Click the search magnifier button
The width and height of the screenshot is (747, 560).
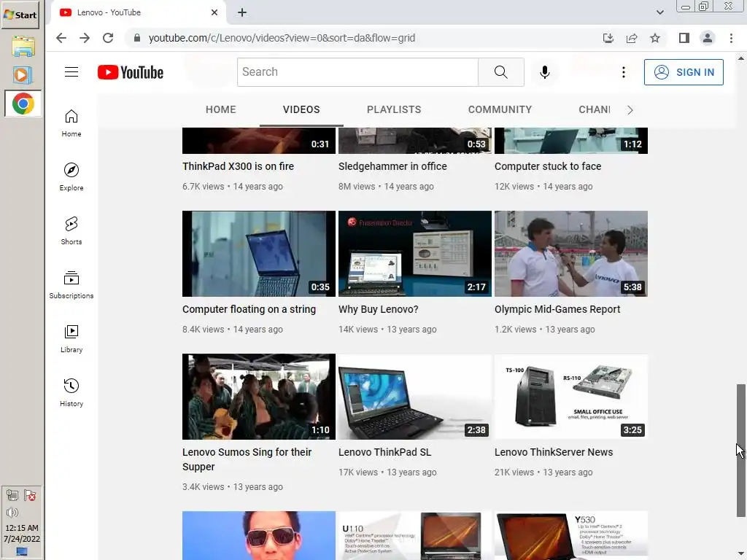coord(500,72)
